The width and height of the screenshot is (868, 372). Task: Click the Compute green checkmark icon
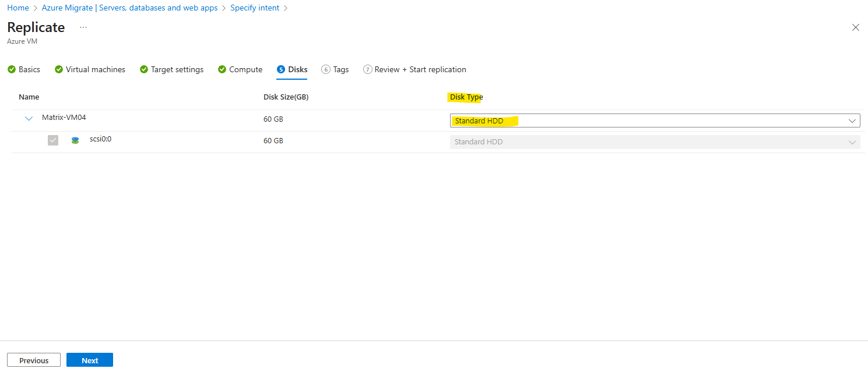coord(222,69)
